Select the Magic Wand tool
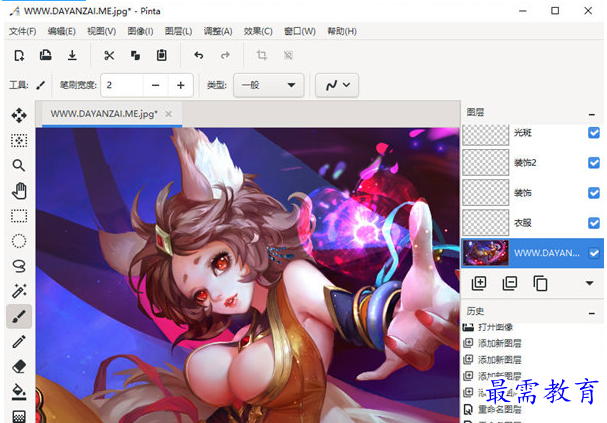607x423 pixels. coord(19,291)
